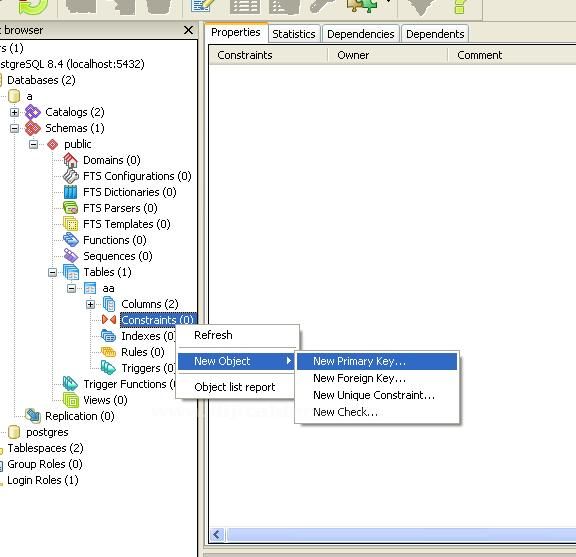
Task: Collapse the public schema node
Action: click(33, 144)
